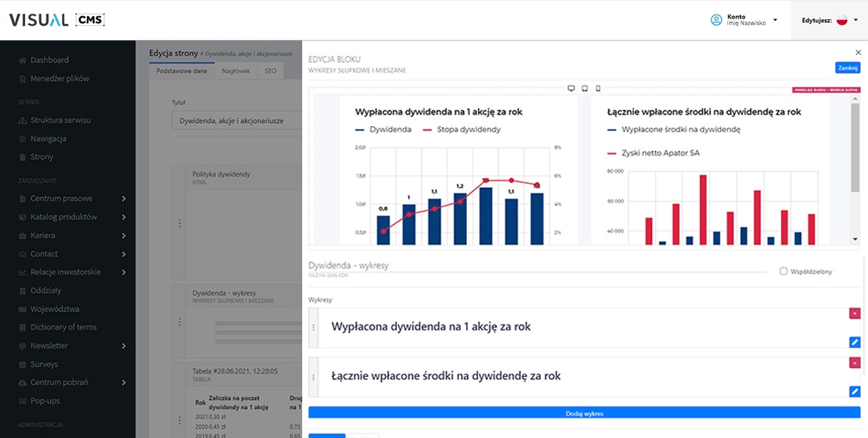868x438 pixels.
Task: Switch to the Nagłówek tab
Action: [x=236, y=72]
